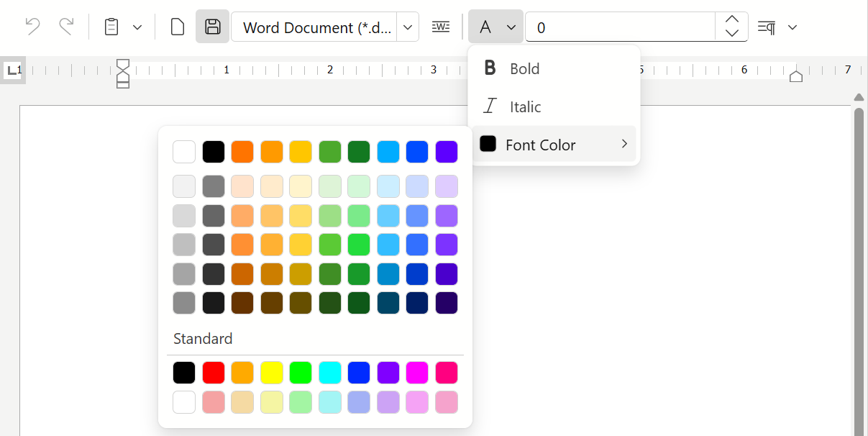Viewport: 868px width, 436px height.
Task: Click the Word compatibility check icon
Action: point(440,26)
